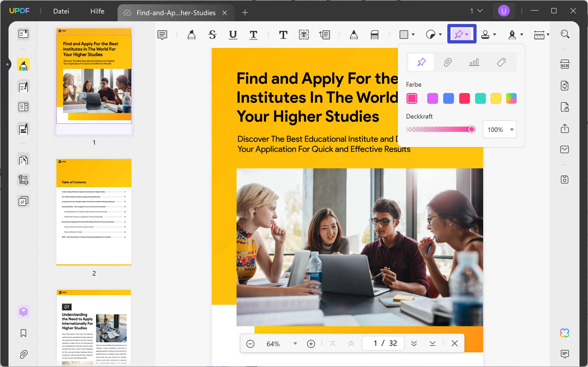Click the highlighter marker tool
Viewport: 588px width, 367px height.
pos(191,35)
